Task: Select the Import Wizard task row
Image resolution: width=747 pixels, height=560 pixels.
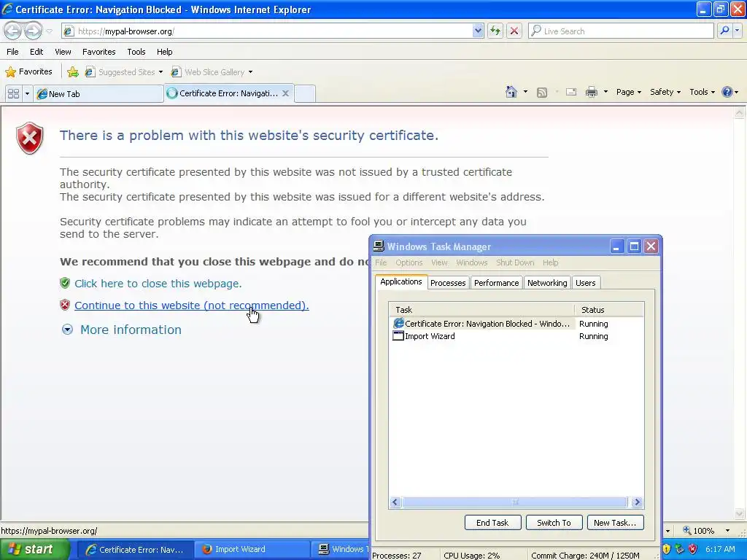Action: tap(516, 336)
